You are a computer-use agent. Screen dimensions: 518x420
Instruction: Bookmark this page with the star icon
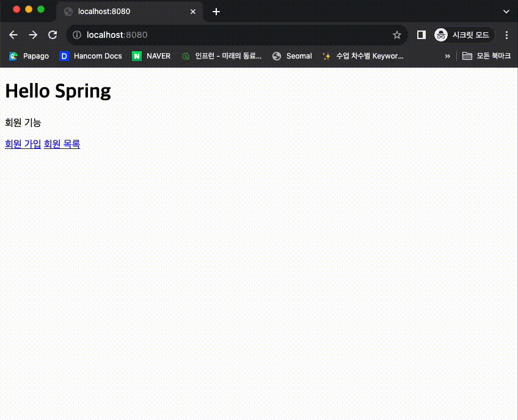(396, 35)
